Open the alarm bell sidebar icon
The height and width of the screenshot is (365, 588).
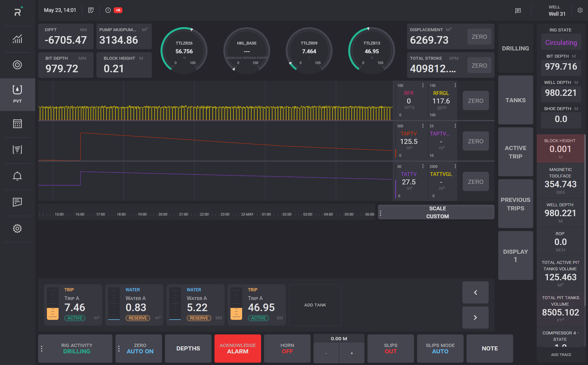[x=17, y=176]
